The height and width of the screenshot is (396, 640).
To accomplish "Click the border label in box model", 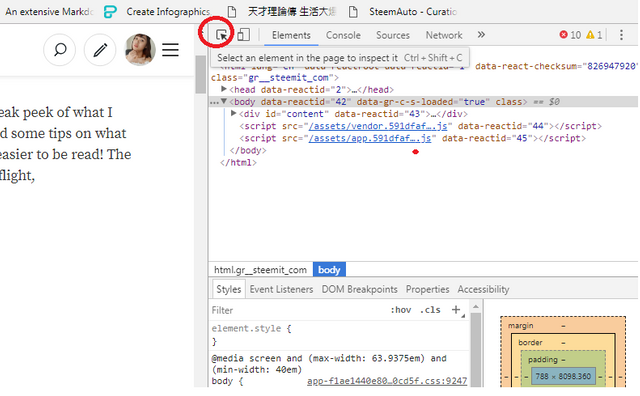I will 530,343.
